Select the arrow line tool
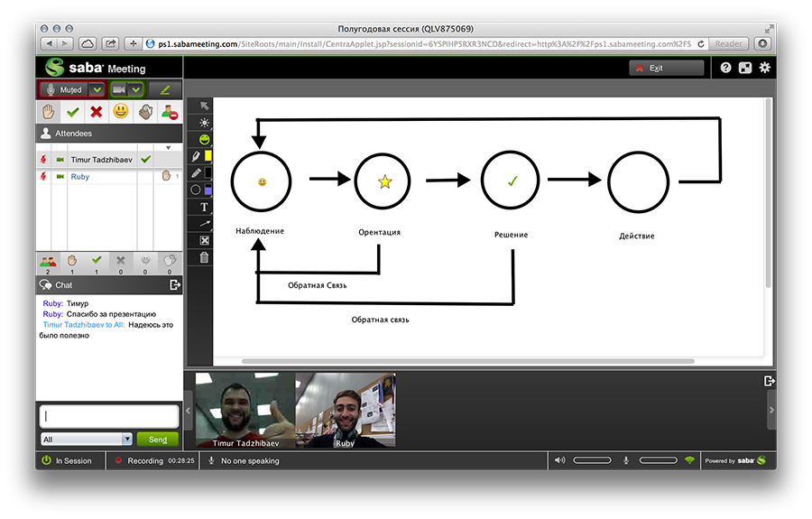This screenshot has width=812, height=519. pos(205,224)
